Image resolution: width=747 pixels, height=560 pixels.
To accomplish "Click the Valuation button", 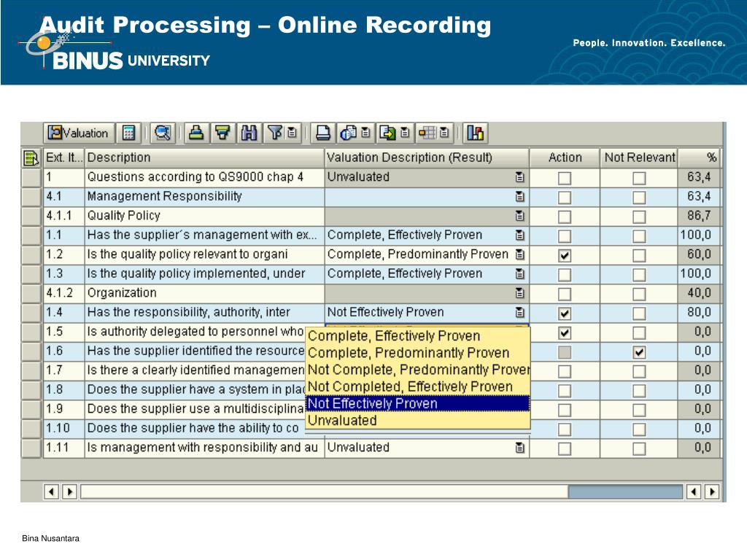I will click(79, 133).
